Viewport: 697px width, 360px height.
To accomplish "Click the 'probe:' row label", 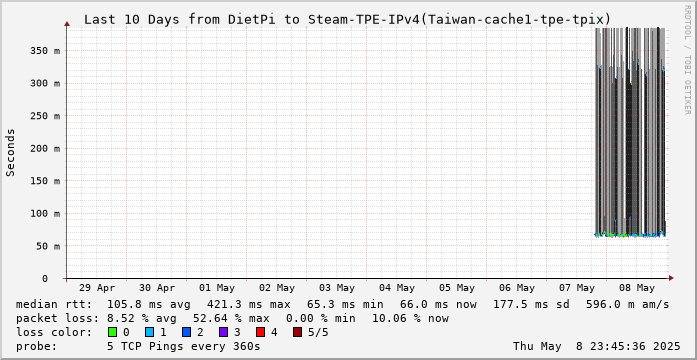I will (36, 346).
